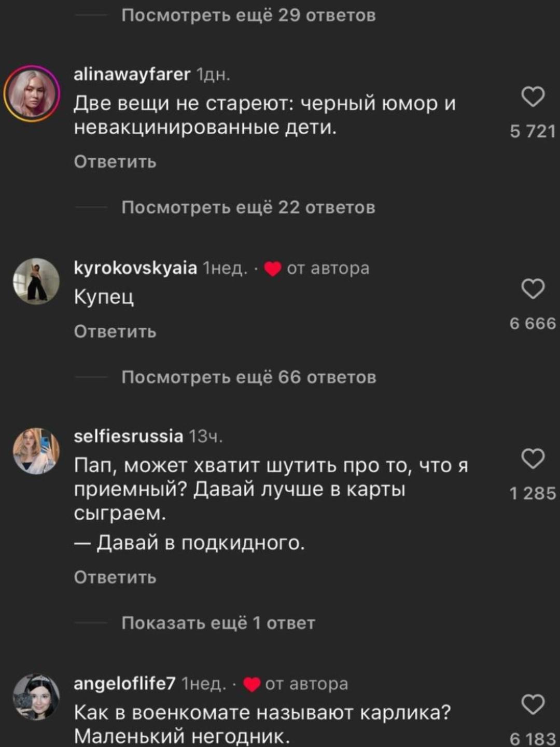Open username link kyrokovskyaia
560x747 pixels.
click(x=135, y=268)
